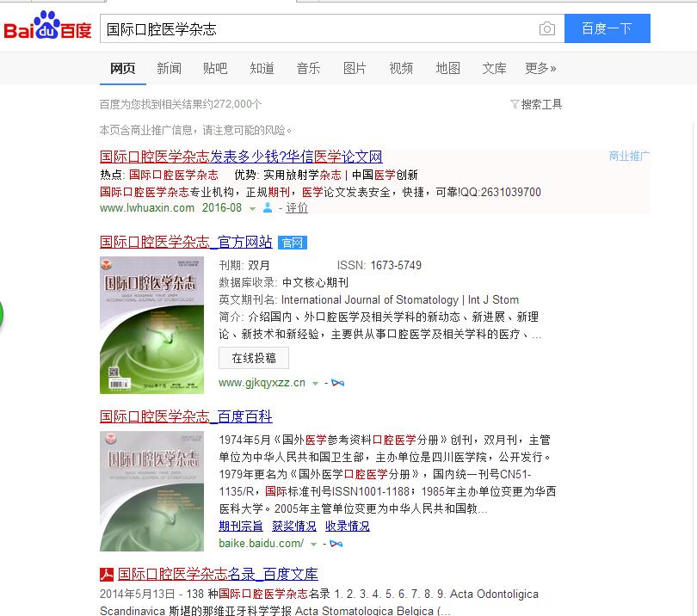Expand dropdown arrow next to www.gjkqyxzz.cn

coord(315,384)
